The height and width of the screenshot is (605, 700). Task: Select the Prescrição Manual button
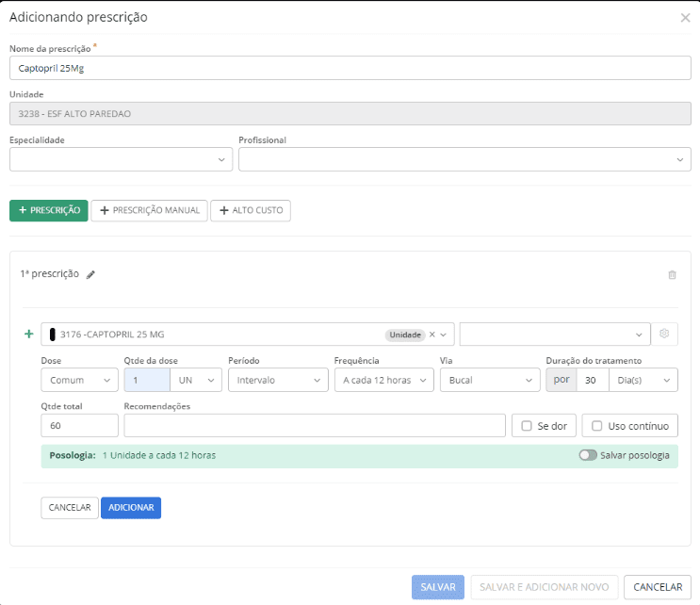[x=149, y=210]
